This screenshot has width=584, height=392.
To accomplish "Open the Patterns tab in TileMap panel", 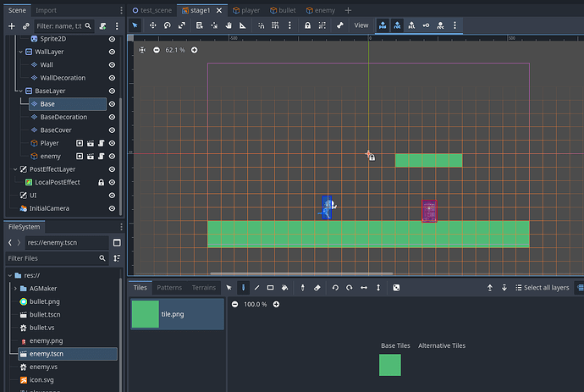I will coord(169,288).
